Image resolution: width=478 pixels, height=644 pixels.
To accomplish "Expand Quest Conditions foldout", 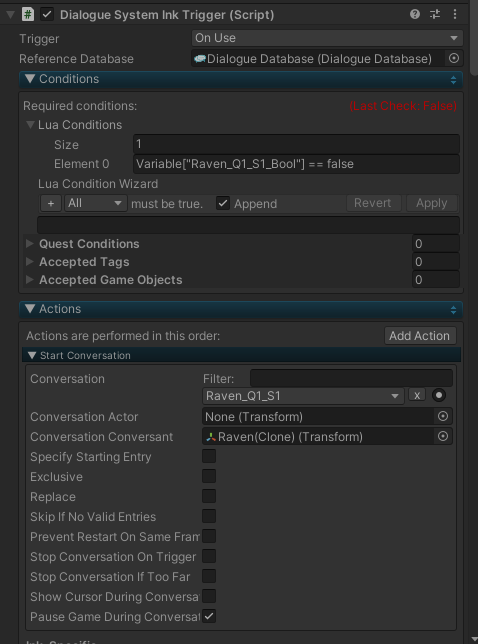I will [x=30, y=244].
